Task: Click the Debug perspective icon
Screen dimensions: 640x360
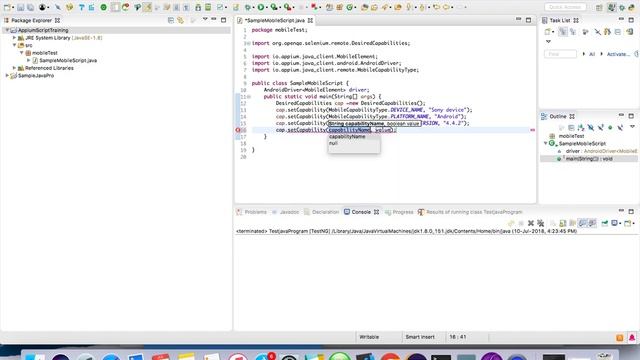Action: pos(622,7)
